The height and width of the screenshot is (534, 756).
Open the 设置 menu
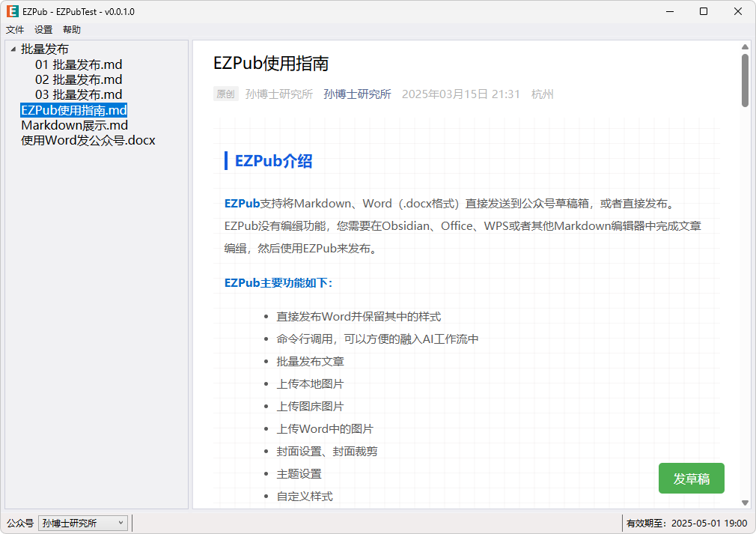pos(43,30)
